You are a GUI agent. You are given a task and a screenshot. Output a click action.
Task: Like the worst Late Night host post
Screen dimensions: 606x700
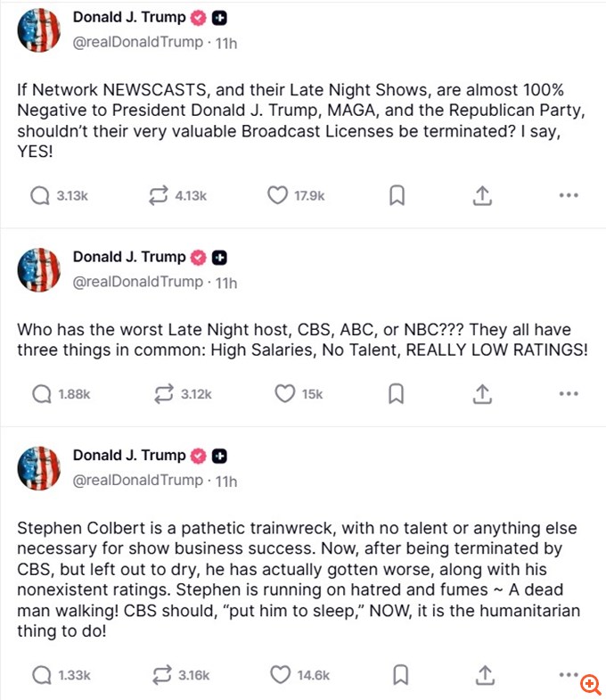(x=284, y=393)
